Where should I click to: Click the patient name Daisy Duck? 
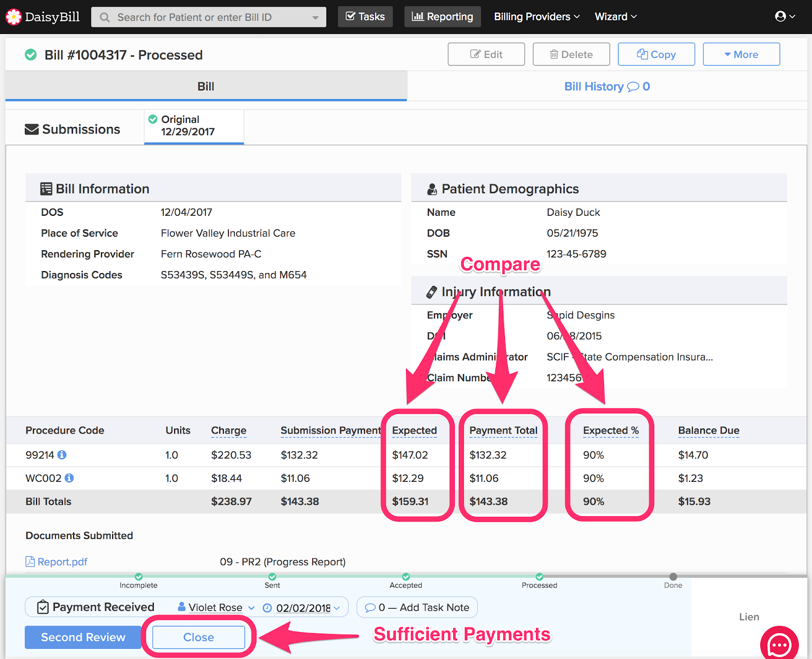click(x=573, y=212)
